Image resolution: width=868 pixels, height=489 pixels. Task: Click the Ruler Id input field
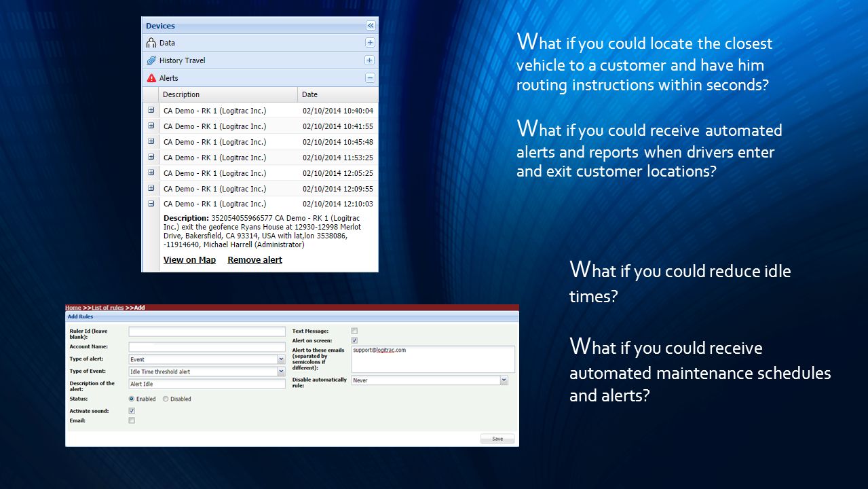(x=207, y=331)
